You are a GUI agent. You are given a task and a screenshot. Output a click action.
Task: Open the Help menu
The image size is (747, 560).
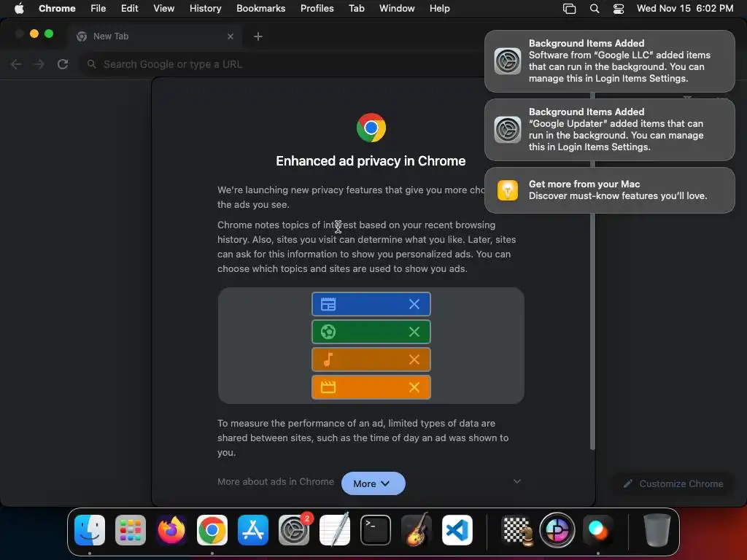(440, 8)
